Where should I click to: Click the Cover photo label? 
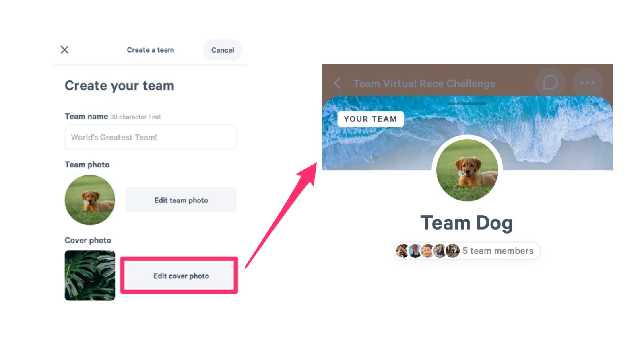click(x=88, y=240)
